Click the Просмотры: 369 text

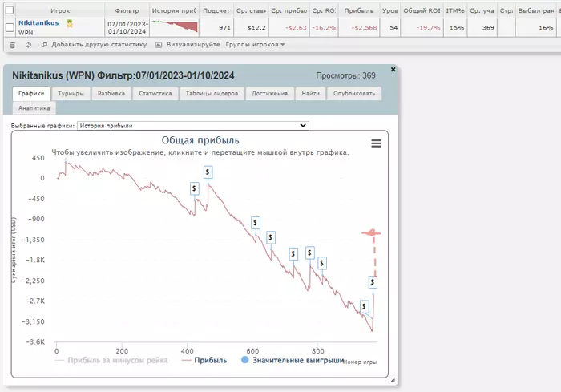(x=345, y=75)
